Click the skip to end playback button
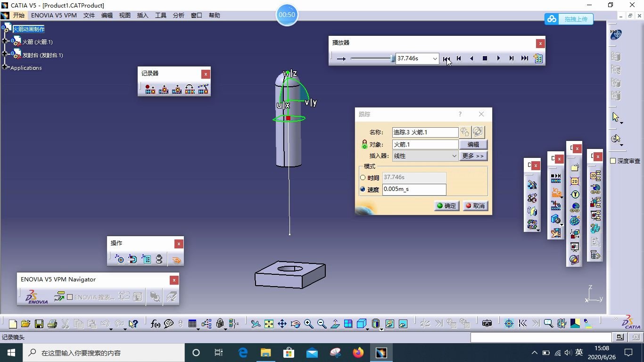 tap(525, 58)
